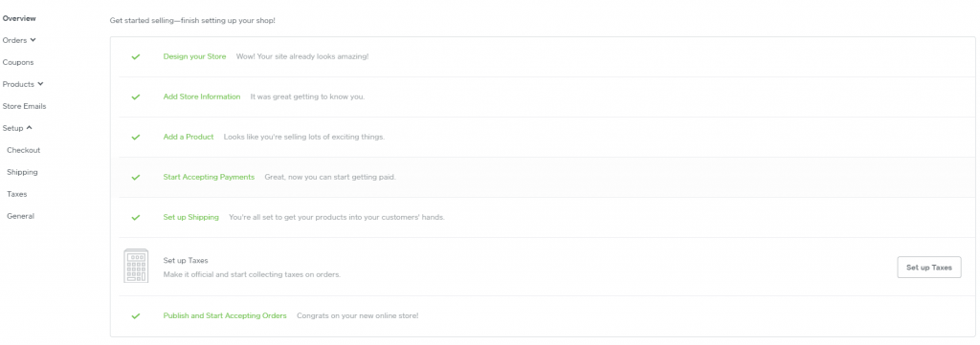Click the checkmark beside Publish and Start Accepting Orders
Screen dimensions: 980x345
click(136, 316)
